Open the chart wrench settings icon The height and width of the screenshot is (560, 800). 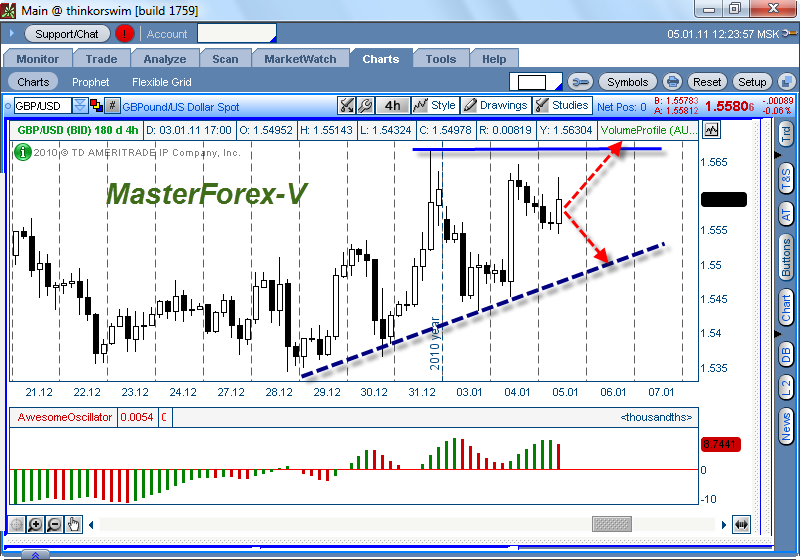pos(365,106)
